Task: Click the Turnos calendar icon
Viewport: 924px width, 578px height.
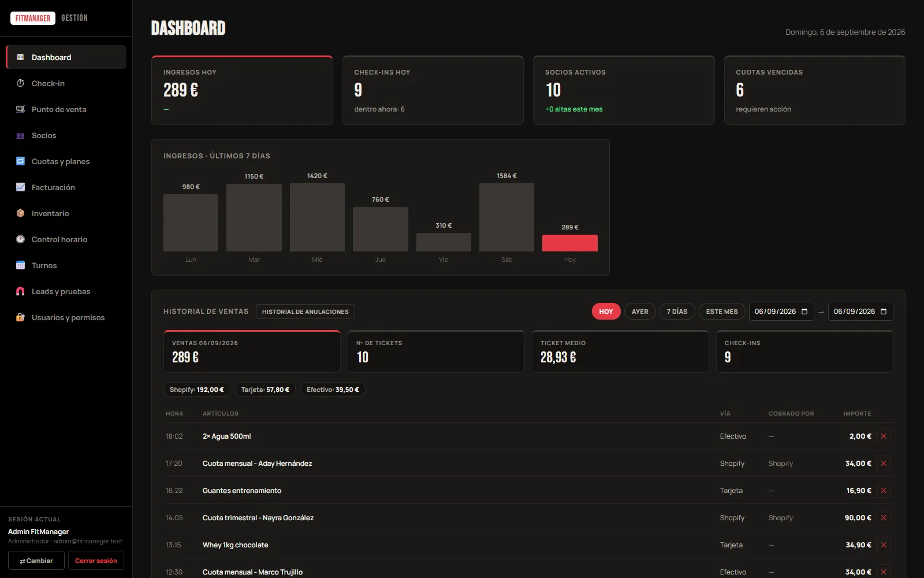Action: (x=20, y=265)
